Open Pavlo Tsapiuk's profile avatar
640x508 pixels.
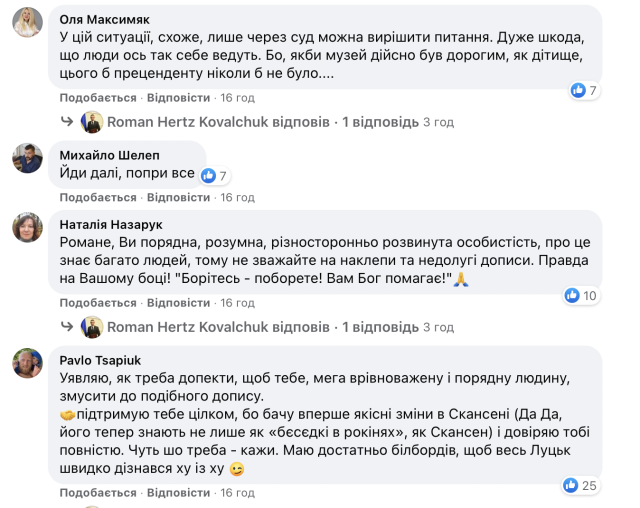[x=27, y=363]
